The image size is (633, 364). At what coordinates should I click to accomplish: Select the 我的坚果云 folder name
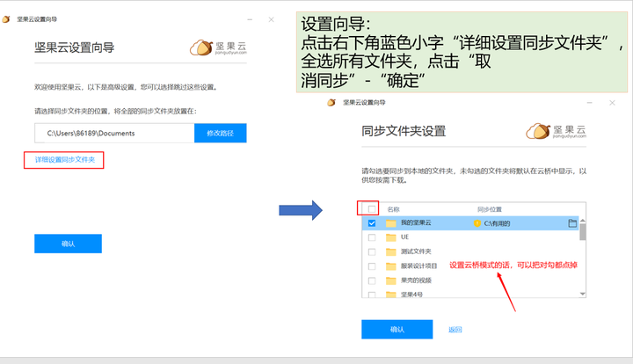pyautogui.click(x=416, y=222)
